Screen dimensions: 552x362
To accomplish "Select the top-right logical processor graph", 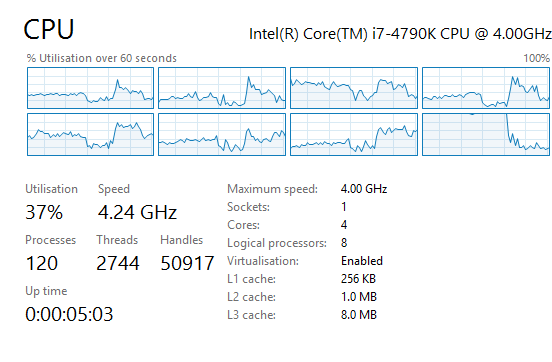I will click(x=486, y=88).
